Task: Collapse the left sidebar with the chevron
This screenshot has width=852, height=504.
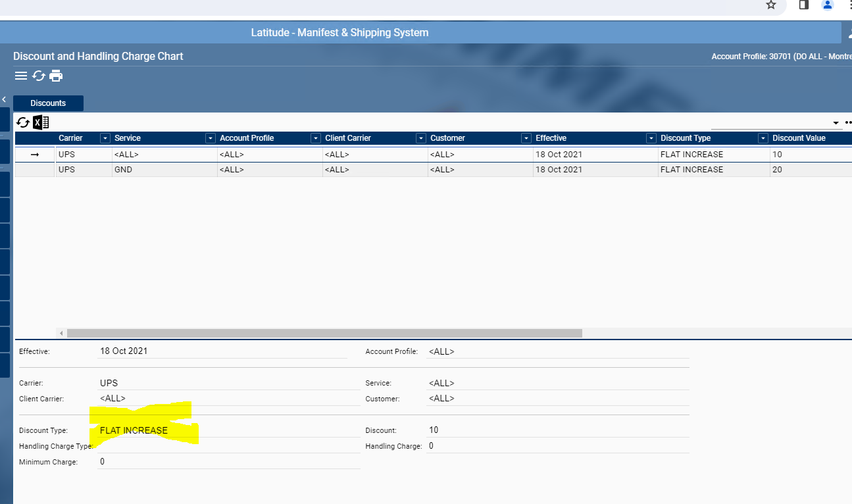Action: pyautogui.click(x=4, y=99)
